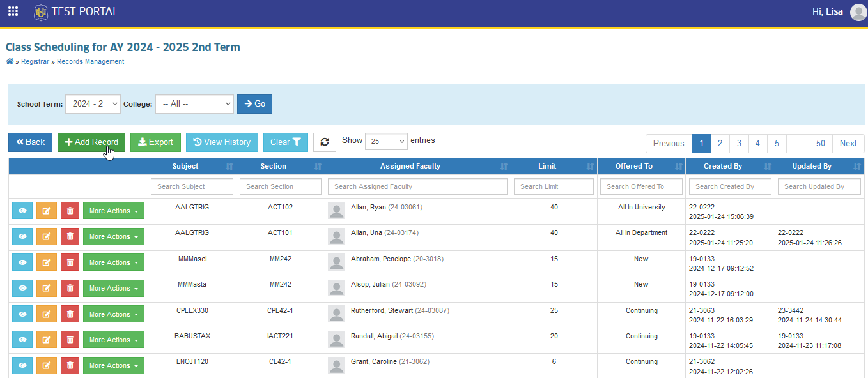
Task: Open the College dropdown
Action: [194, 104]
